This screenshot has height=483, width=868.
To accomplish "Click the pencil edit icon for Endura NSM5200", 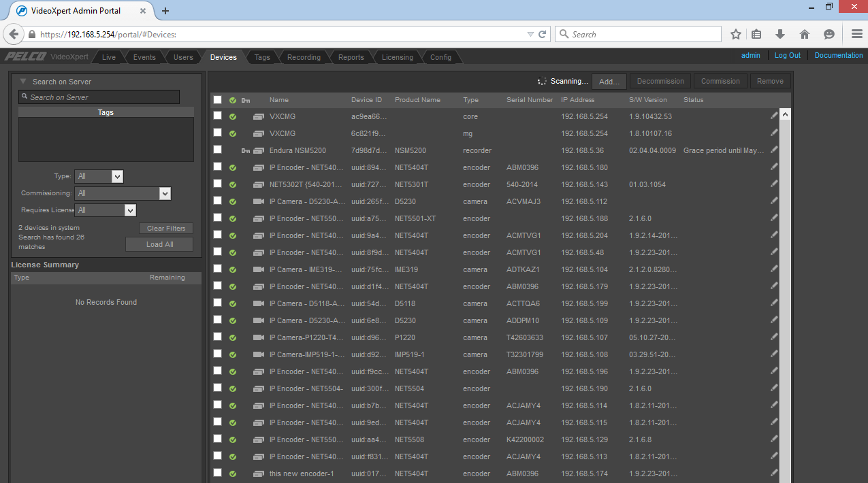I will (x=774, y=150).
